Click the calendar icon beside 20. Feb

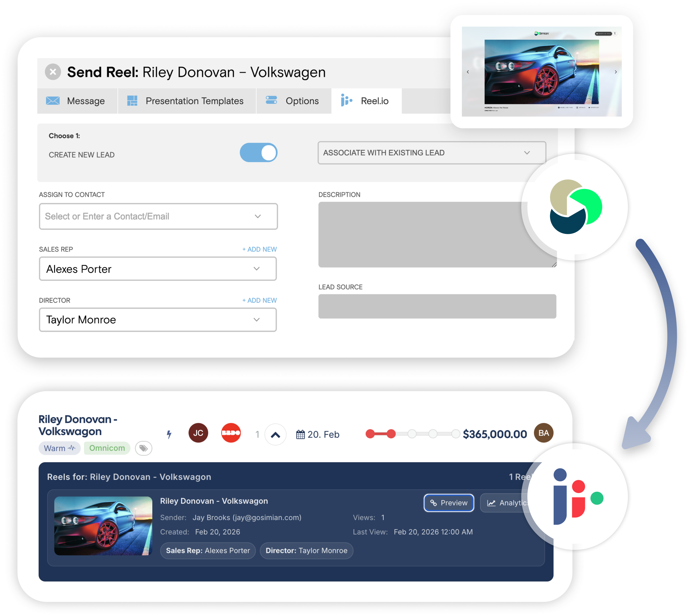coord(300,434)
